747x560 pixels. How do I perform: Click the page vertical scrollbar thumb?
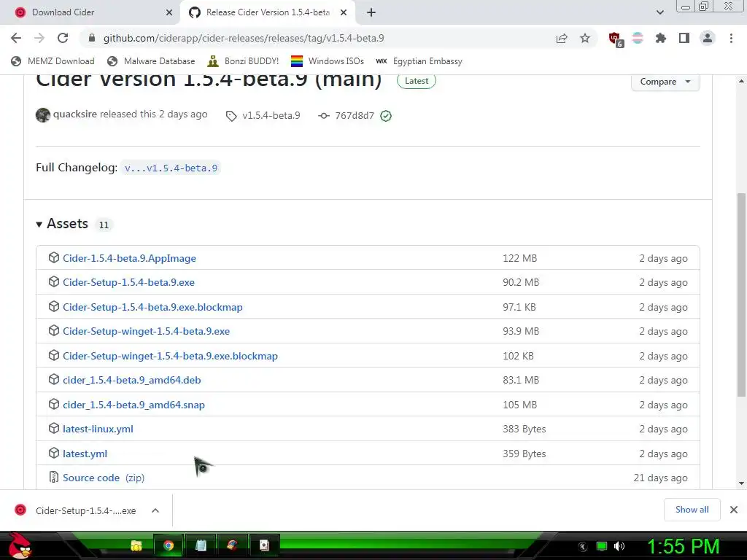coord(741,295)
